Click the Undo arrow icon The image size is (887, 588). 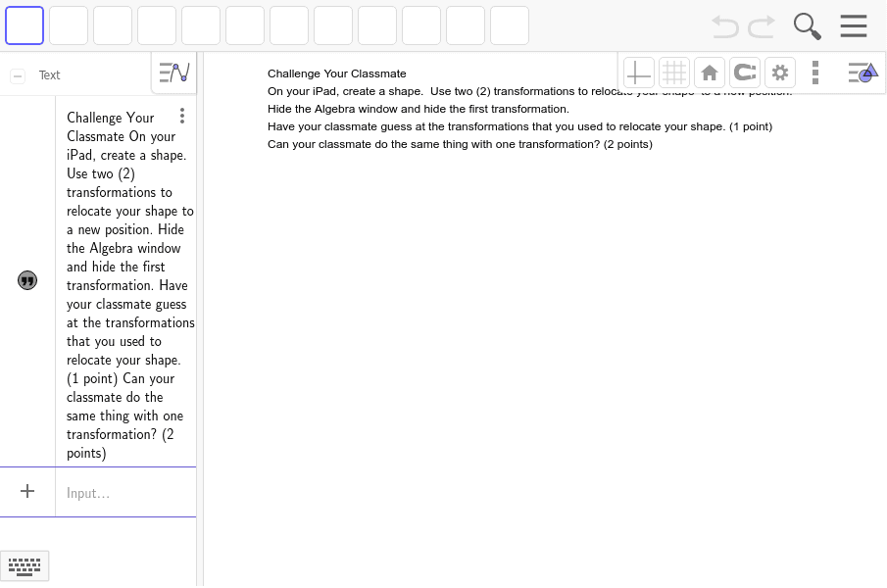click(724, 26)
